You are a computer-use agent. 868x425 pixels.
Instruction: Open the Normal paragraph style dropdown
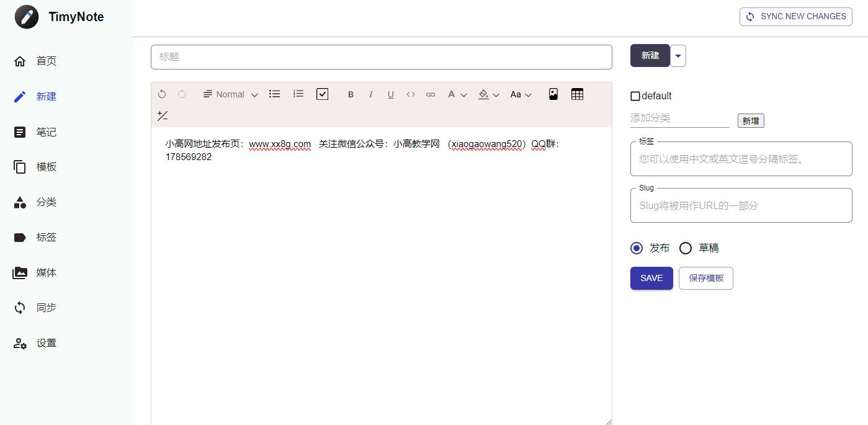pyautogui.click(x=230, y=94)
